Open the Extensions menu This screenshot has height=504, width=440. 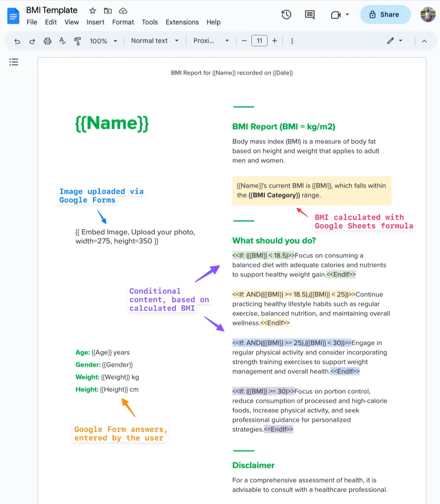click(182, 22)
